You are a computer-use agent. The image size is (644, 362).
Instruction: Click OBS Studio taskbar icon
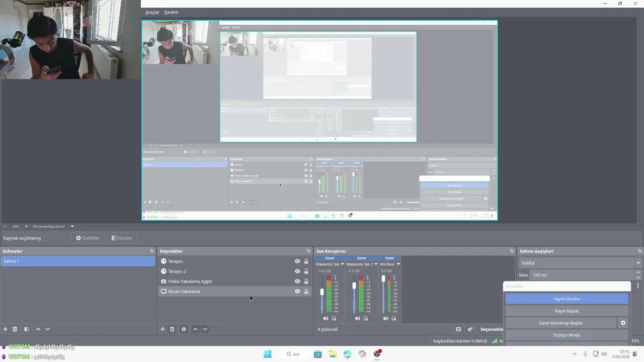pos(377,354)
